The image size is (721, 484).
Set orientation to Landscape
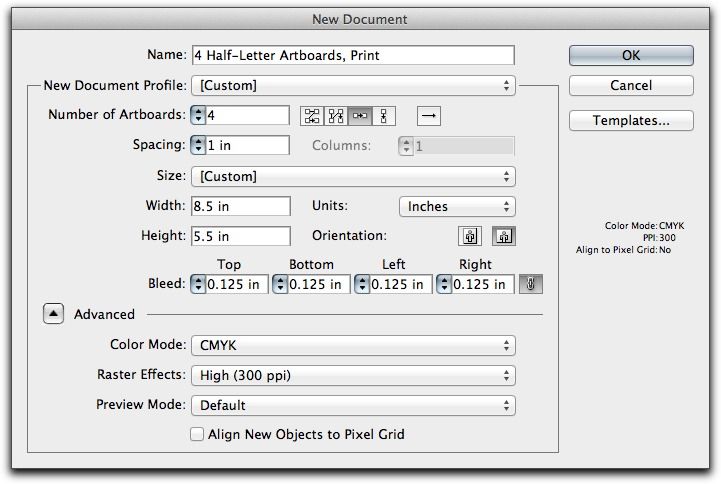[x=503, y=237]
